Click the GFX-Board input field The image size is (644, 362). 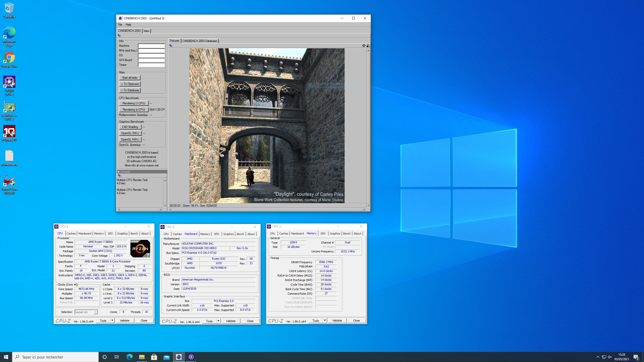click(x=151, y=60)
